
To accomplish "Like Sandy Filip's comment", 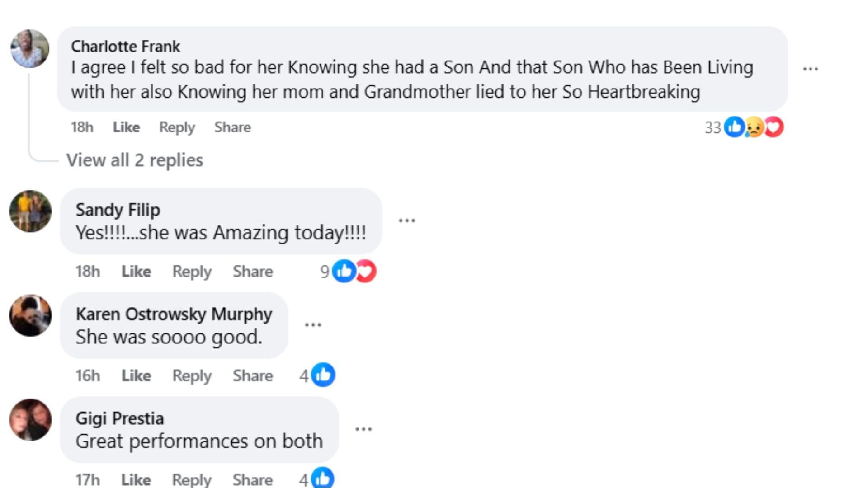I will [136, 272].
